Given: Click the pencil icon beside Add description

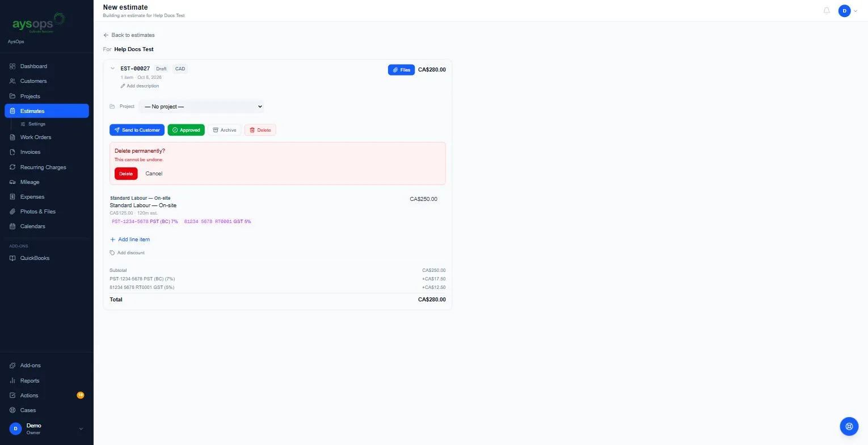Looking at the screenshot, I should pos(123,86).
